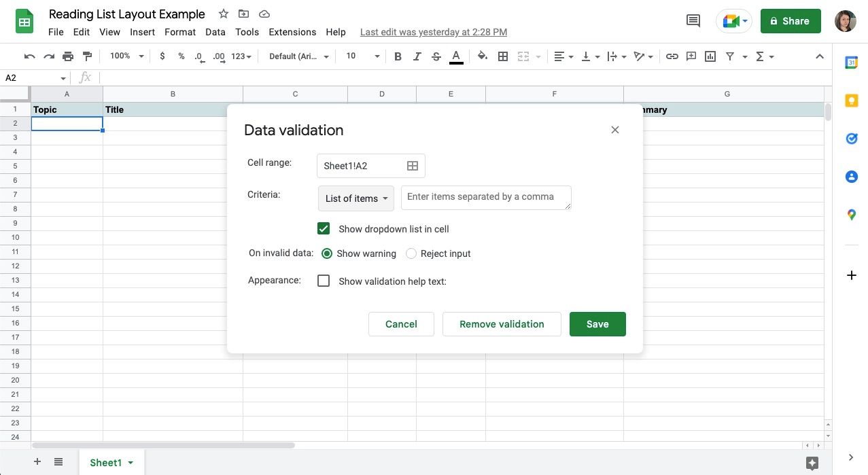The width and height of the screenshot is (868, 475).
Task: Select data range grid icon
Action: 413,166
